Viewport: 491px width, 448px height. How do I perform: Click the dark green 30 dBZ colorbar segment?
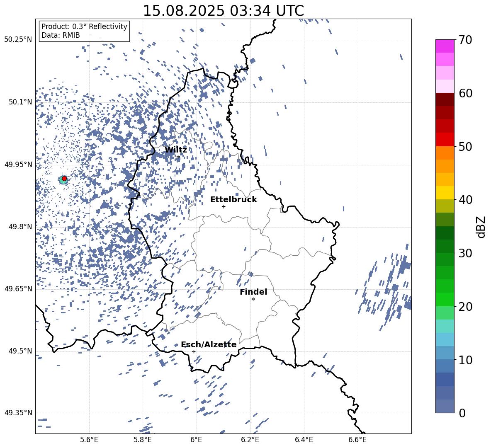point(445,246)
